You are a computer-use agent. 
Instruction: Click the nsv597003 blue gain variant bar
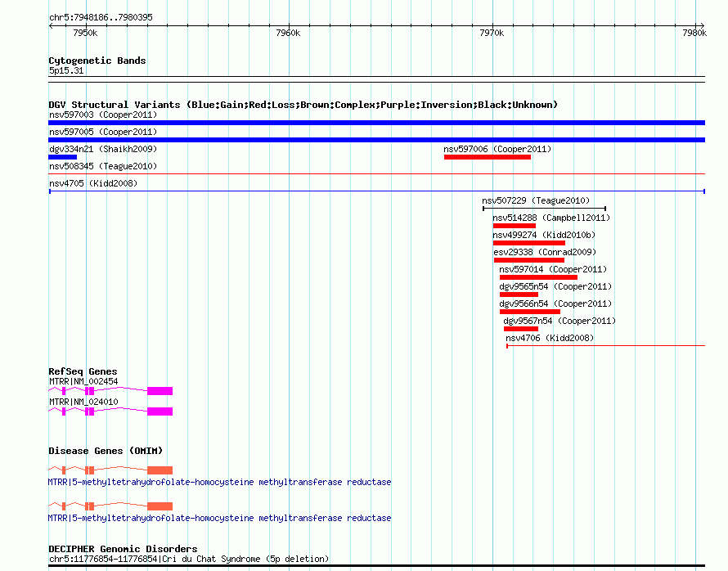point(376,123)
